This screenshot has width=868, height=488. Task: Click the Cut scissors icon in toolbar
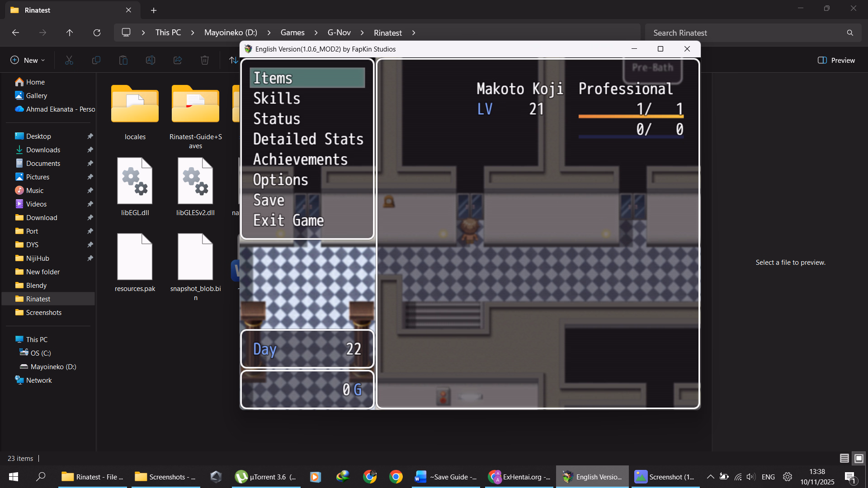coord(69,60)
